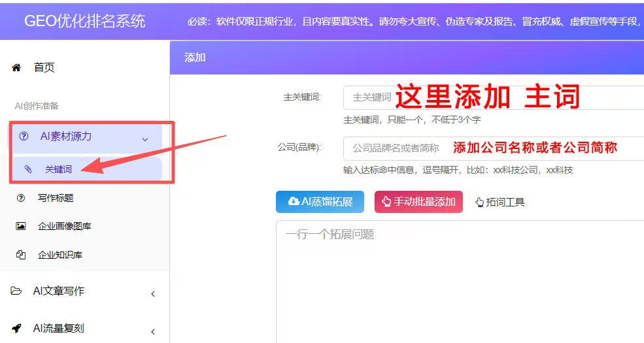The height and width of the screenshot is (343, 644).
Task: Expand the AI文章写作 section arrow
Action: 153,293
